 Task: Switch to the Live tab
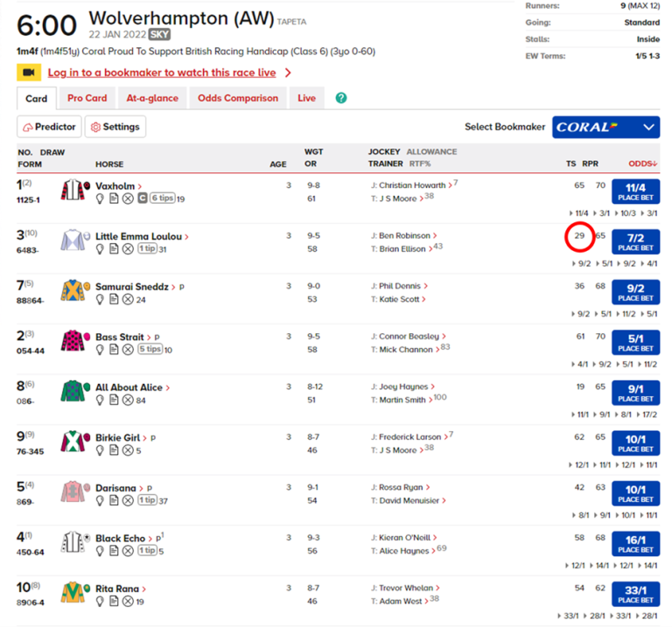306,98
